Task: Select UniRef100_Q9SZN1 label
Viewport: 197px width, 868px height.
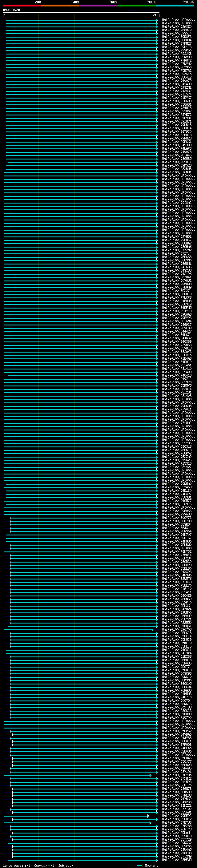Action: click(x=176, y=88)
